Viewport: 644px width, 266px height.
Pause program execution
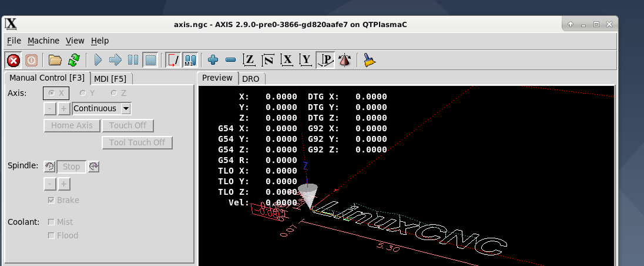coord(133,61)
